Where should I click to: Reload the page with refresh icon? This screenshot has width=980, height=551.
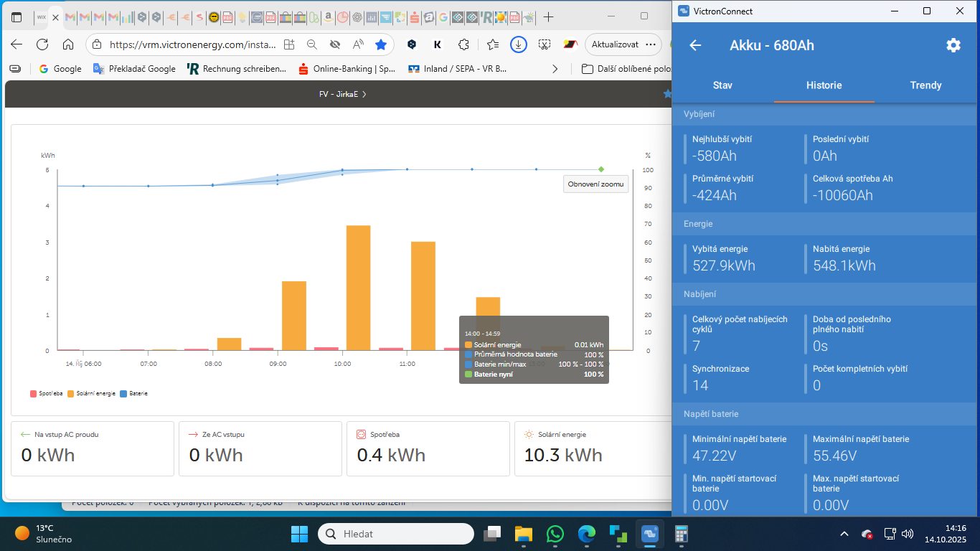(x=42, y=44)
